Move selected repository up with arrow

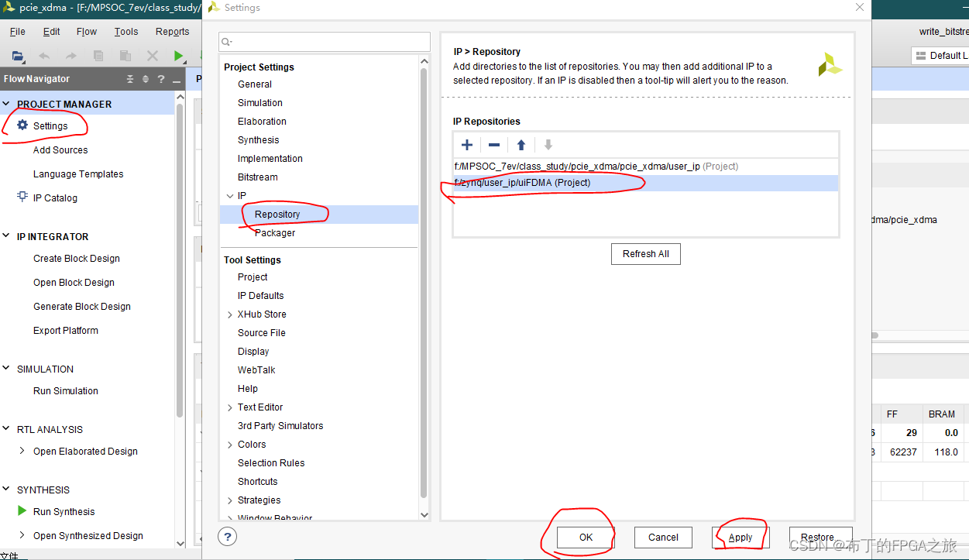[x=521, y=145]
